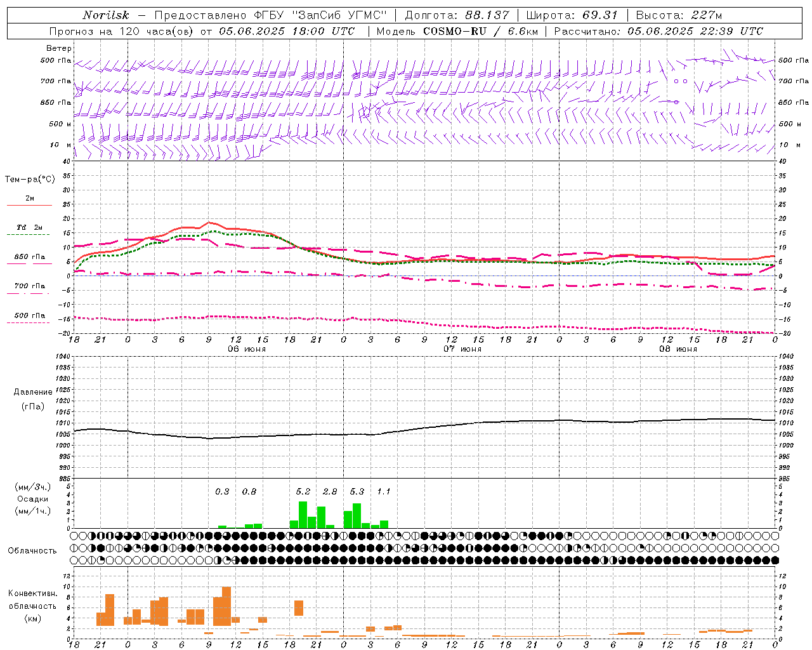Click the solid 2м temperature legend line
Image resolution: width=812 pixels, height=650 pixels.
click(29, 206)
